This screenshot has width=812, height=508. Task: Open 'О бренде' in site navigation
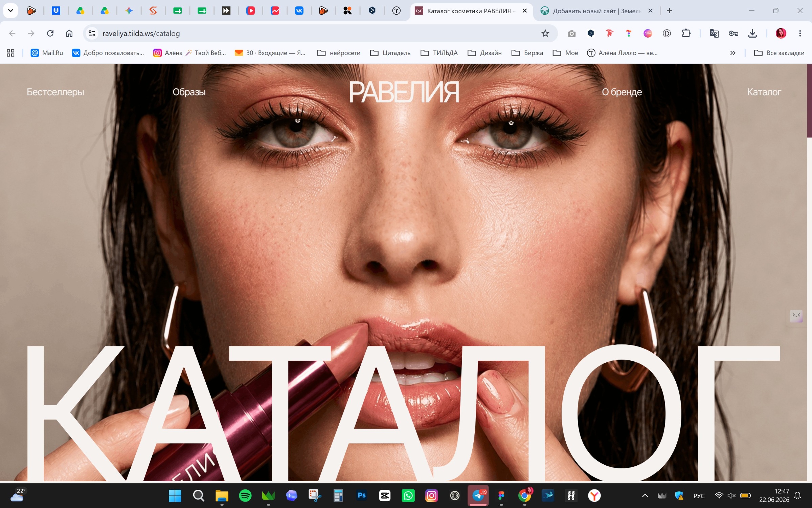pyautogui.click(x=622, y=92)
